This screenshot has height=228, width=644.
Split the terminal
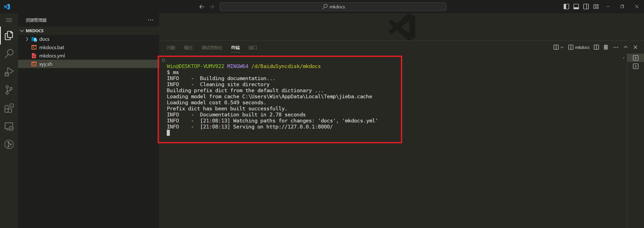(596, 47)
